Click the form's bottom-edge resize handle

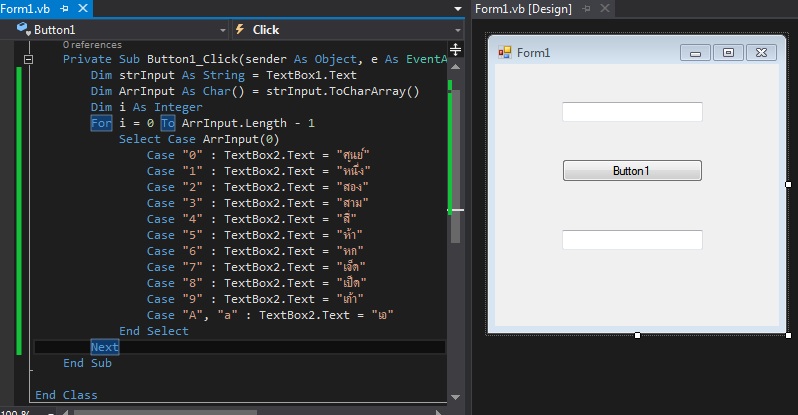coord(637,335)
